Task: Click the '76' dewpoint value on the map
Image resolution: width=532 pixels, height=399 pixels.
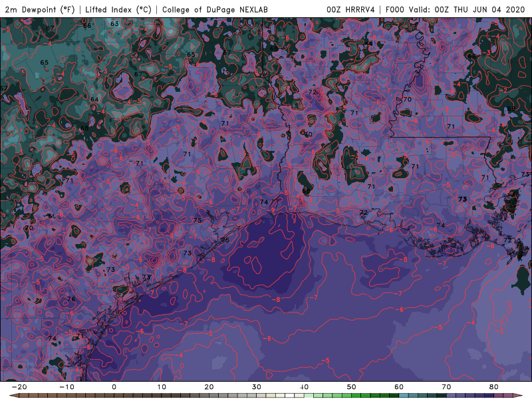Action: click(x=71, y=299)
